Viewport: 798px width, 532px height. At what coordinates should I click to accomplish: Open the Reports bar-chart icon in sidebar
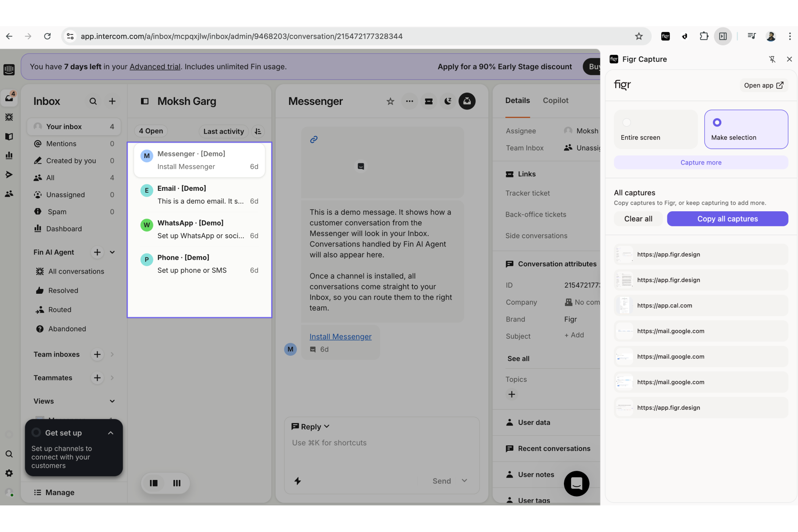[9, 155]
